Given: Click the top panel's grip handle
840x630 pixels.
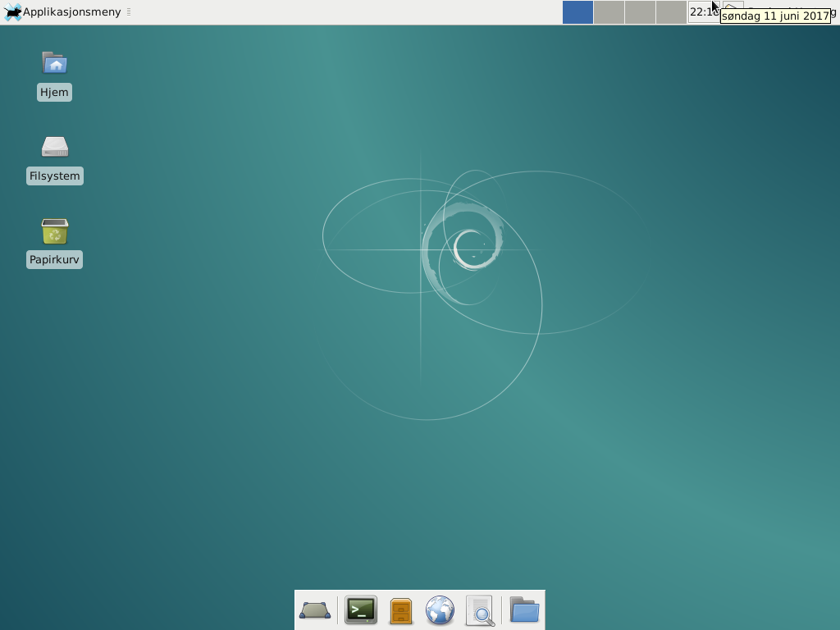Looking at the screenshot, I should tap(129, 11).
